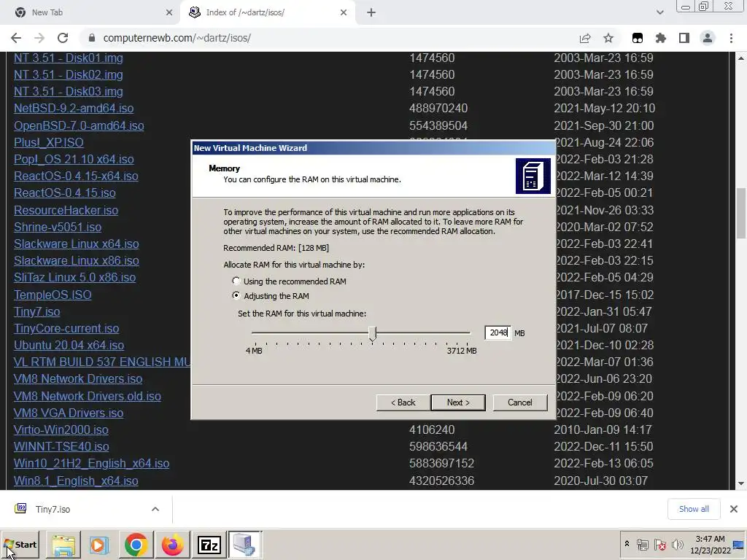Open the extensions puzzle icon
The image size is (747, 560).
661,38
